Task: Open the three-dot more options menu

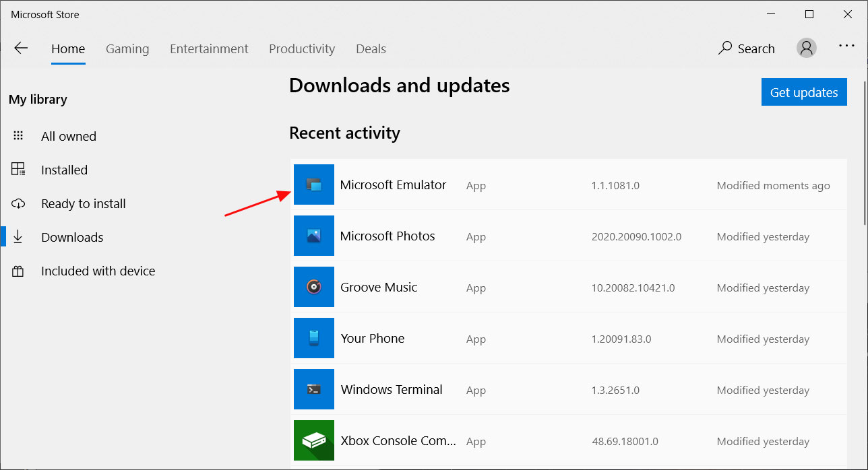Action: coord(846,46)
